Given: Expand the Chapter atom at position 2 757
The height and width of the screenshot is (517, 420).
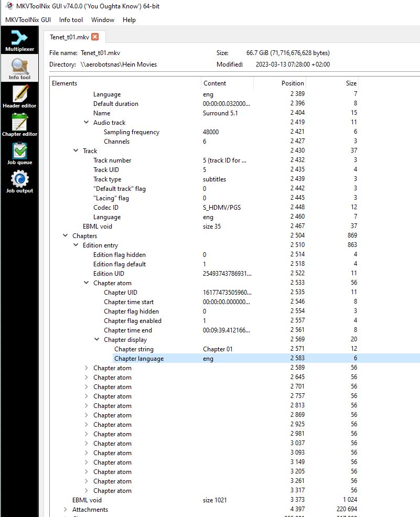Looking at the screenshot, I should point(86,396).
